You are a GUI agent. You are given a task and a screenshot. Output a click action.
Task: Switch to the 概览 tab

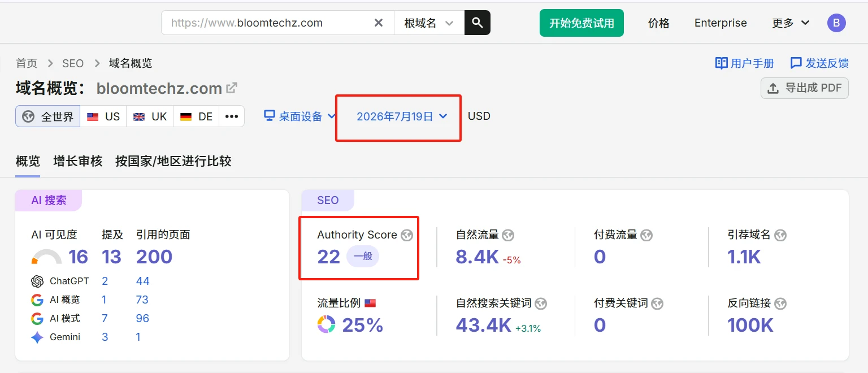tap(28, 161)
